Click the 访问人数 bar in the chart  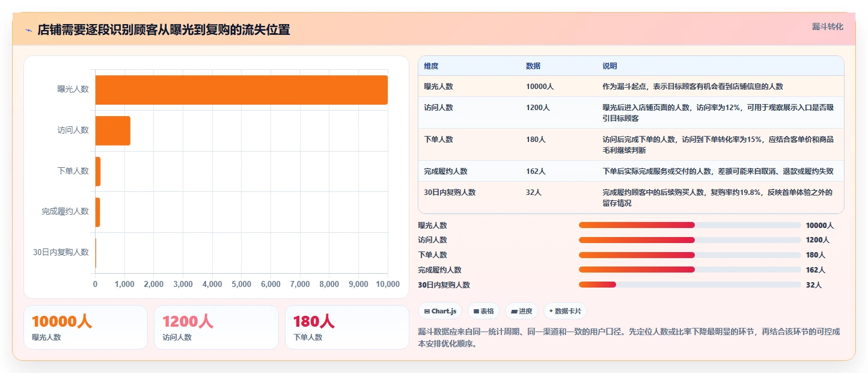point(112,131)
